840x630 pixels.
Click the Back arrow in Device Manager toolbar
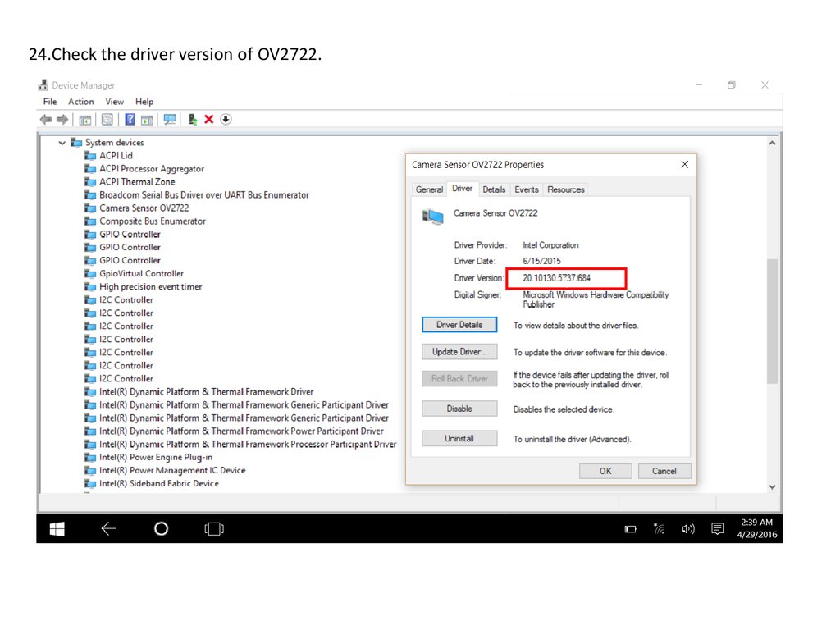46,120
